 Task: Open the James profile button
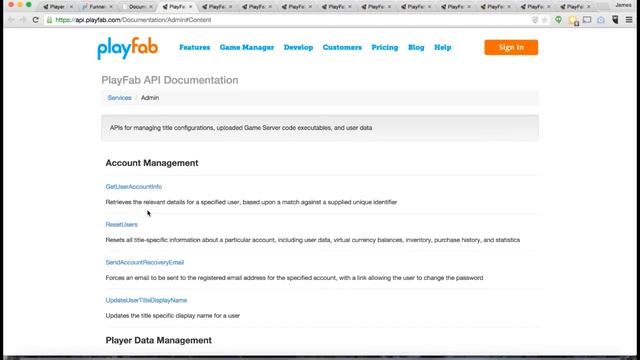point(623,5)
